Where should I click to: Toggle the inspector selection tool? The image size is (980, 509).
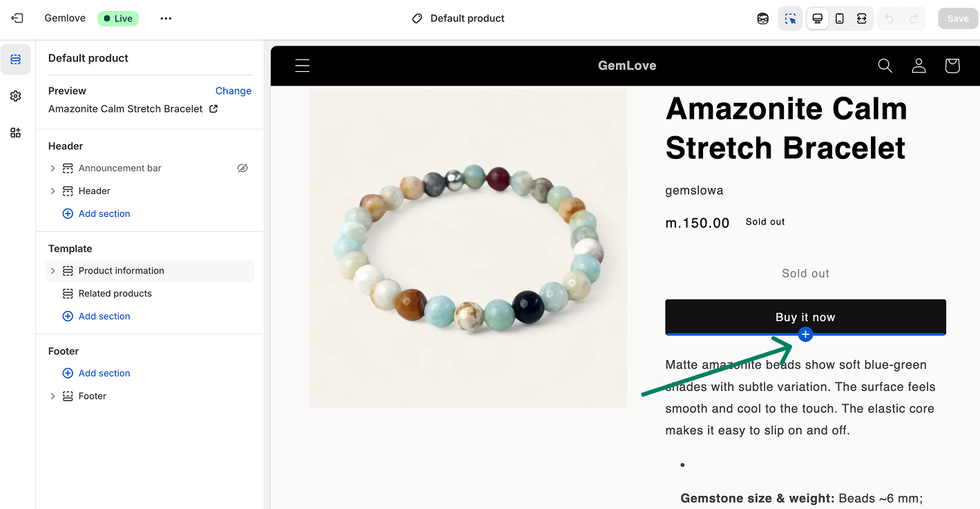pos(790,19)
